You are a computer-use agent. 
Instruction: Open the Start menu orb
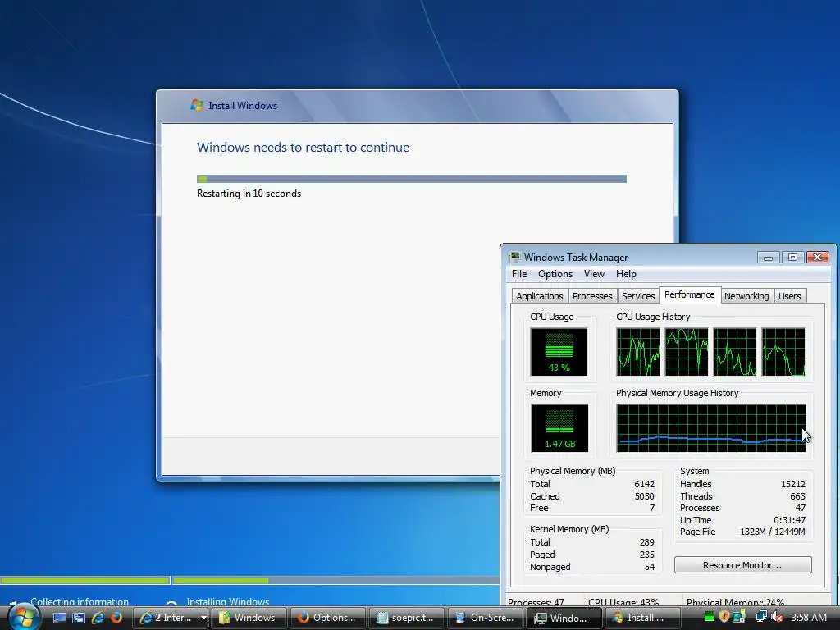pyautogui.click(x=22, y=617)
